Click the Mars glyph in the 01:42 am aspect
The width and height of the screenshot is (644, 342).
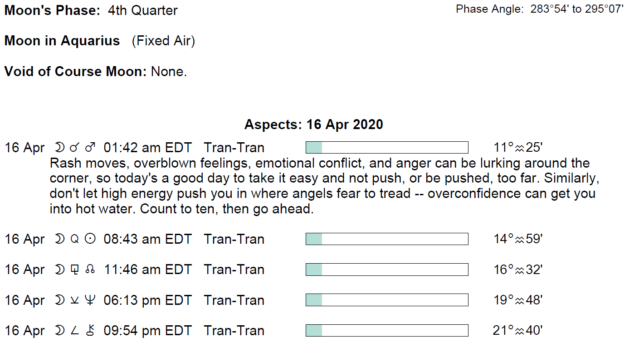[x=90, y=148]
